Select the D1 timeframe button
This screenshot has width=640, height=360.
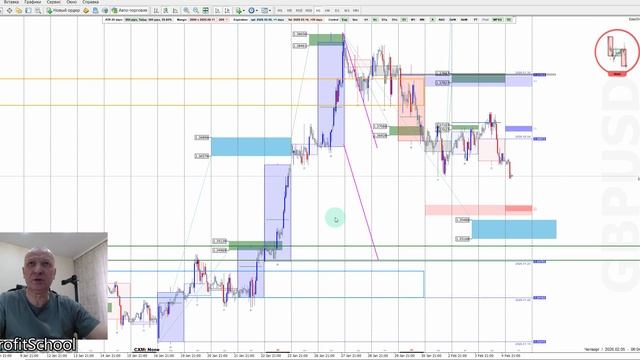pos(337,10)
